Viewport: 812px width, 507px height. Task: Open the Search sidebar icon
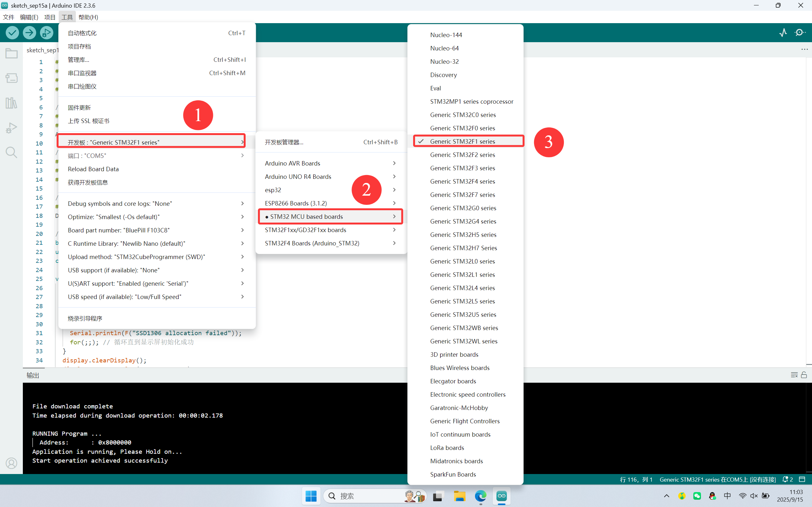pyautogui.click(x=11, y=153)
